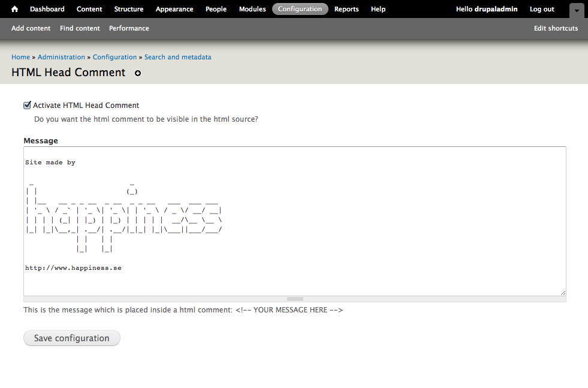Open the Appearance menu
The width and height of the screenshot is (588, 388).
pos(174,9)
